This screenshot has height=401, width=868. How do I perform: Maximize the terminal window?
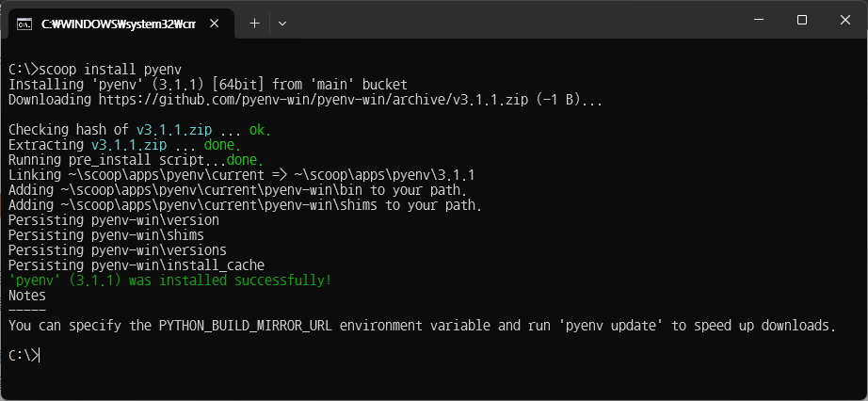801,20
